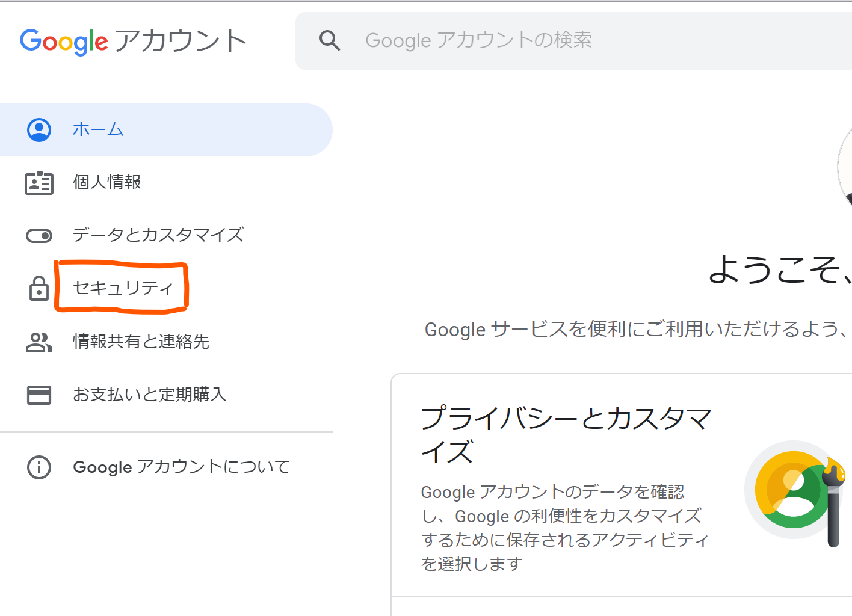852x616 pixels.
Task: Click the privacy card paintbrush illustration
Action: click(794, 493)
